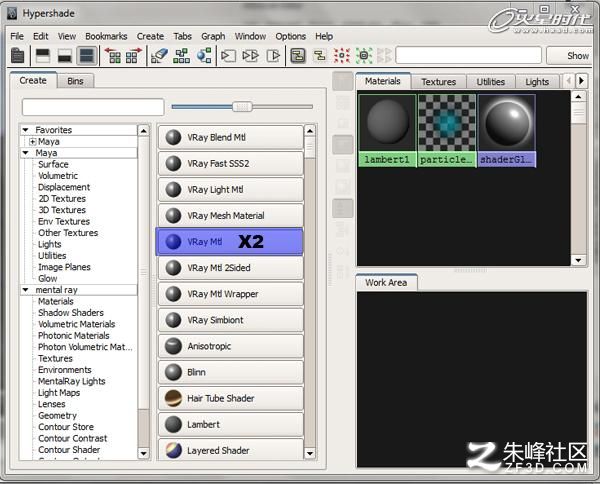The width and height of the screenshot is (600, 484).
Task: Click the Create panel filter field
Action: click(x=93, y=107)
